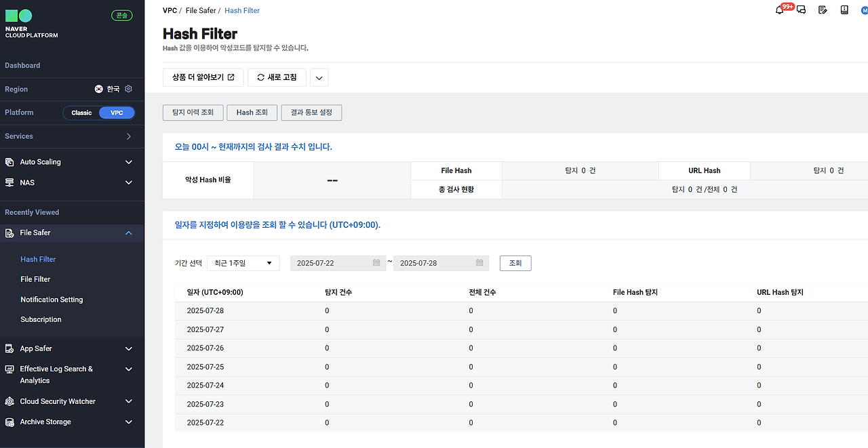Image resolution: width=868 pixels, height=448 pixels.
Task: Click the 2025-07-24 table row date
Action: point(205,386)
